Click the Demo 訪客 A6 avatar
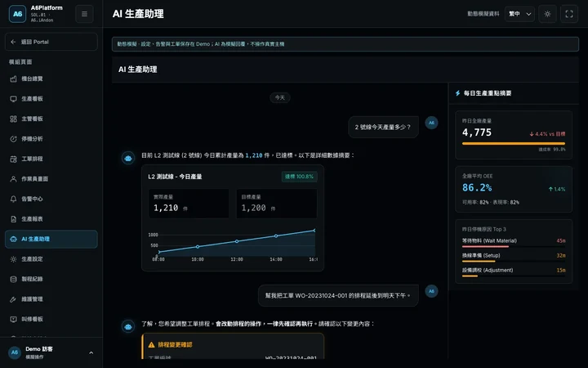 (15, 352)
